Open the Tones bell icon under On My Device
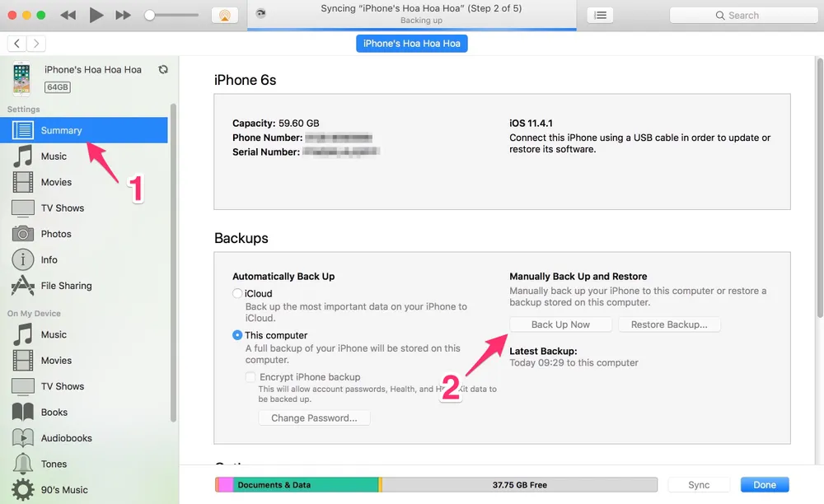 pos(22,464)
